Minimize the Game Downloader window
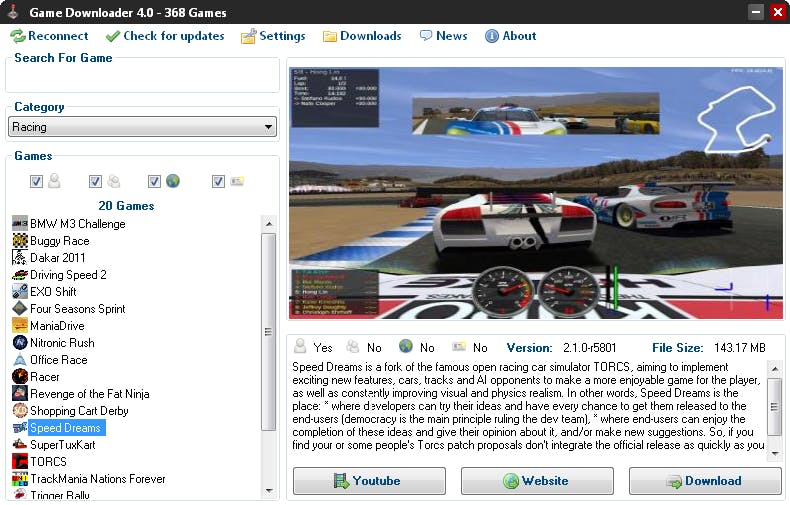The image size is (790, 505). point(756,12)
